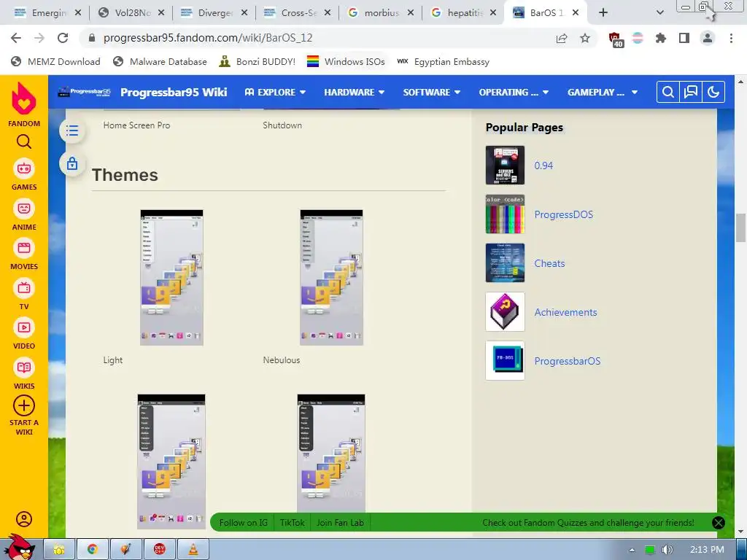This screenshot has height=560, width=747.
Task: Expand the Explore dropdown menu
Action: point(275,92)
